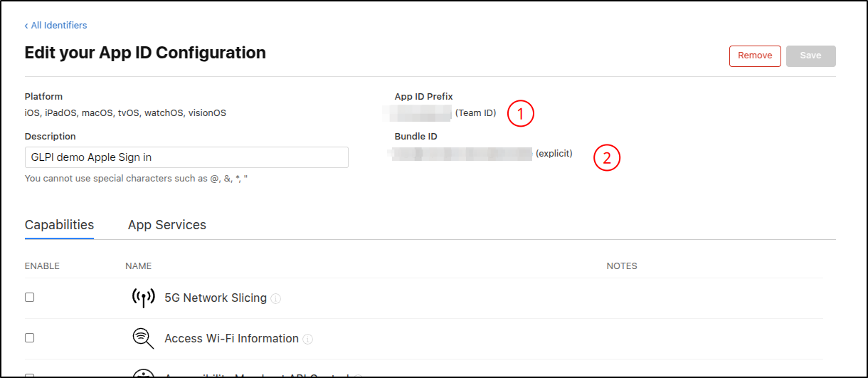Click the ENABLE column header

click(42, 266)
